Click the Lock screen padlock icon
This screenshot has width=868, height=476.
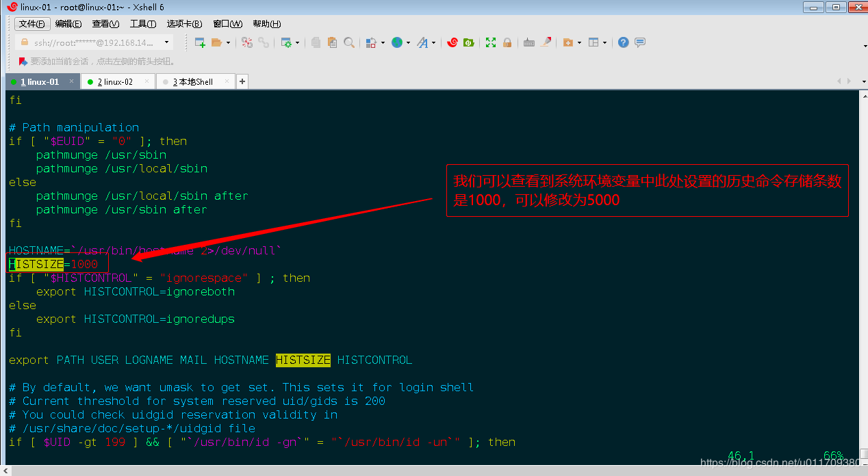point(507,42)
